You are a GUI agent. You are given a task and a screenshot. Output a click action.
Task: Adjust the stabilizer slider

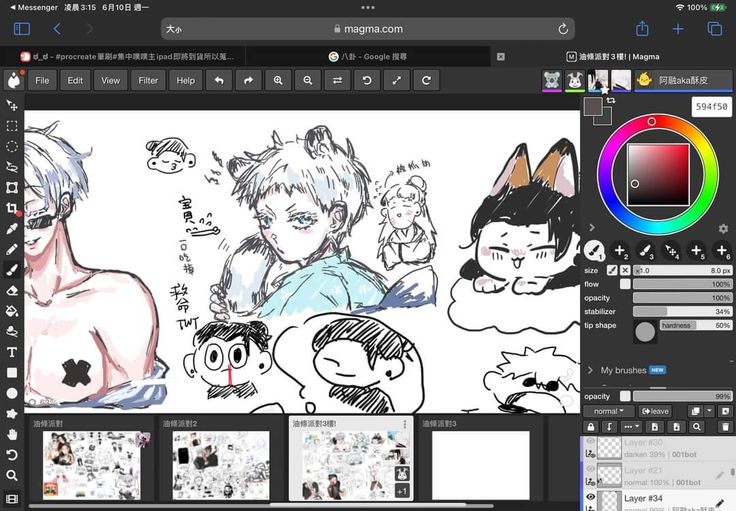tap(682, 312)
